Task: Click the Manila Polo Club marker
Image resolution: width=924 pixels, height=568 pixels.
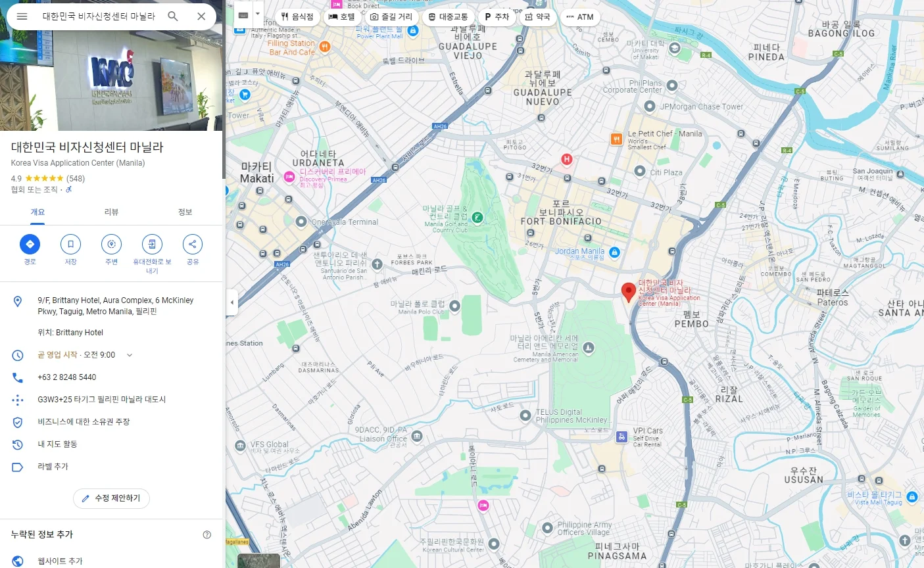Action: 454,306
